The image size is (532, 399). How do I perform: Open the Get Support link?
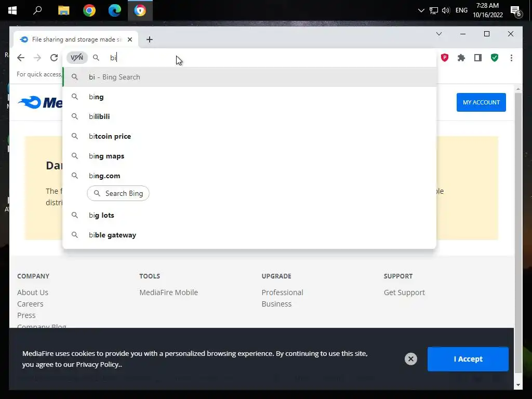click(x=404, y=292)
